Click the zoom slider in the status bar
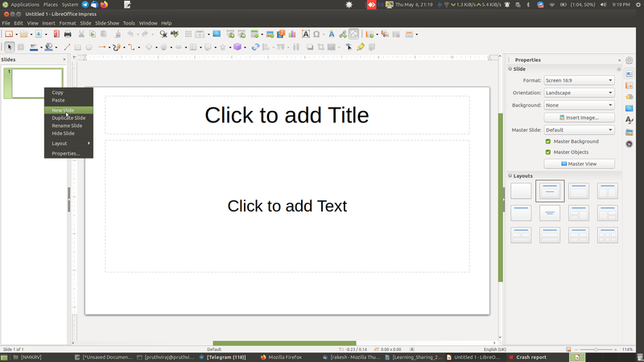 coord(596,349)
